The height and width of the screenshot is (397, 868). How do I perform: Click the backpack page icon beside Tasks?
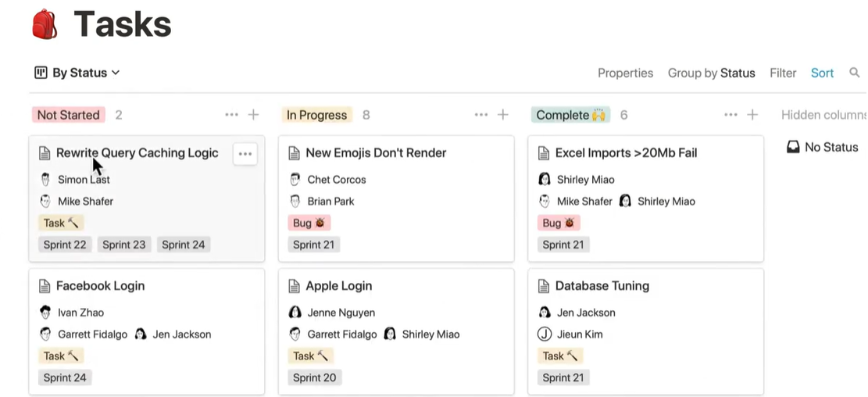(45, 24)
